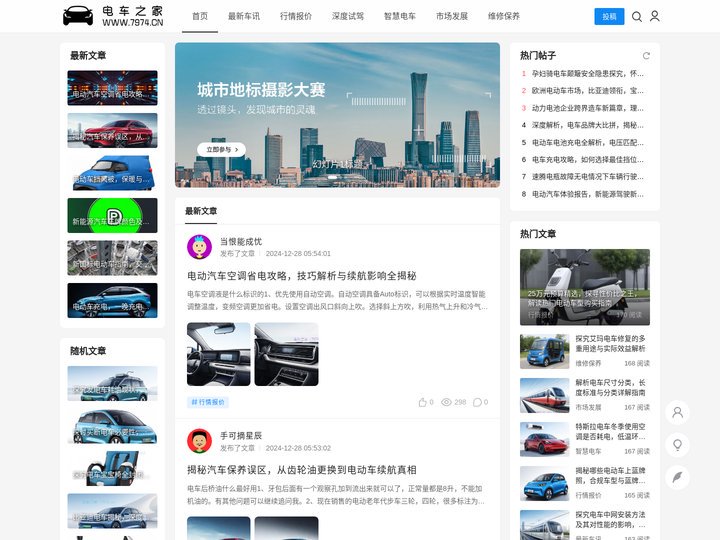Open 最新车讯 menu item
This screenshot has height=540, width=720.
pos(244,16)
